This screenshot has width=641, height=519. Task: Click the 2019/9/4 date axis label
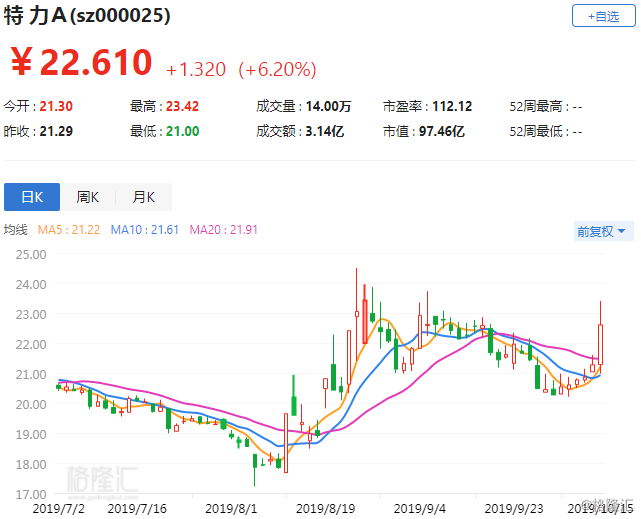click(419, 509)
